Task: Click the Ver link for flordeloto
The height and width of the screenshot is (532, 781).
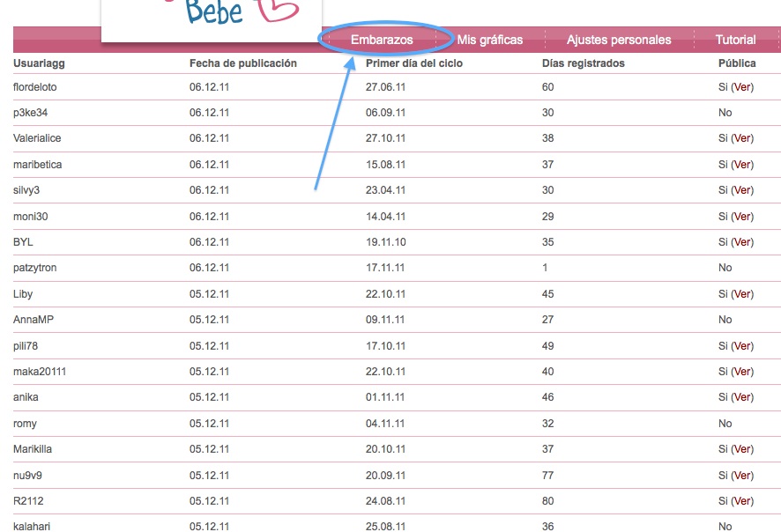Action: click(x=742, y=87)
